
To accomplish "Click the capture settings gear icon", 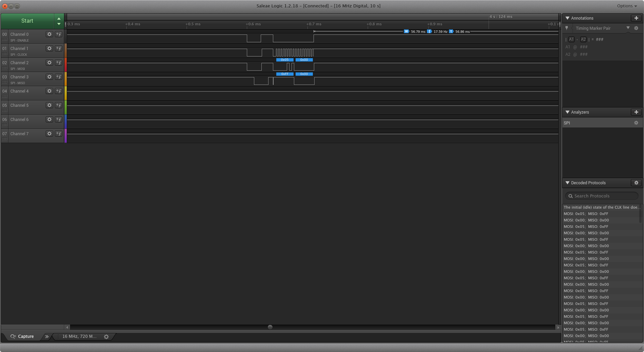I will 106,336.
